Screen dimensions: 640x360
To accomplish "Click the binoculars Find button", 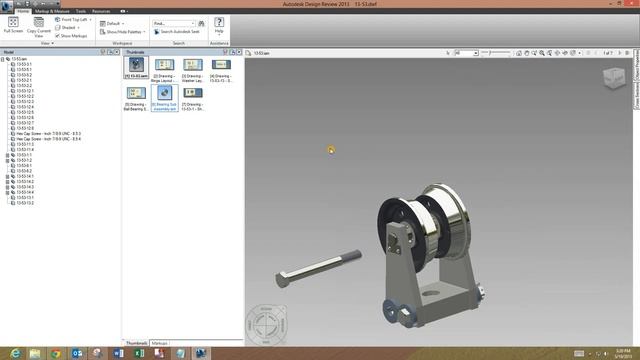I will pos(201,23).
